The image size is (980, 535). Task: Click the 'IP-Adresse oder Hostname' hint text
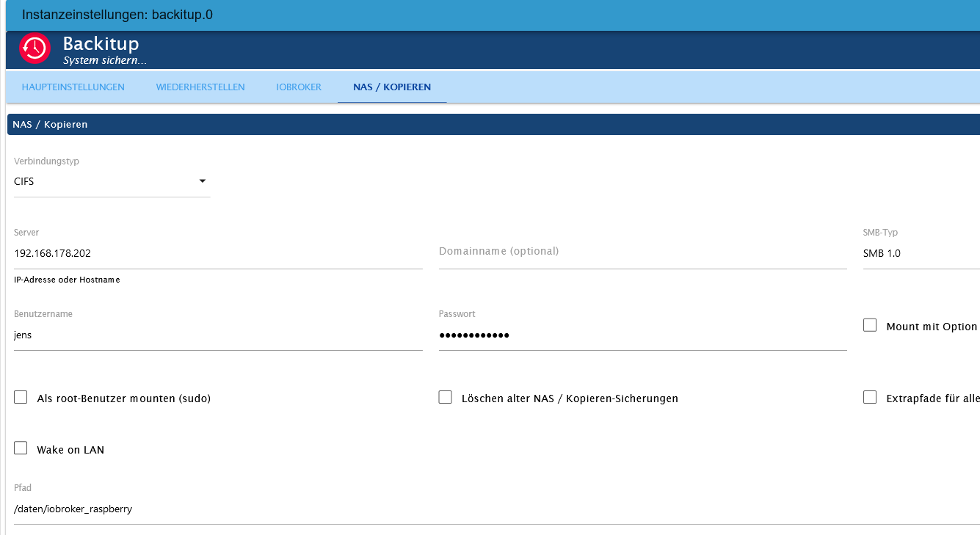coord(67,280)
